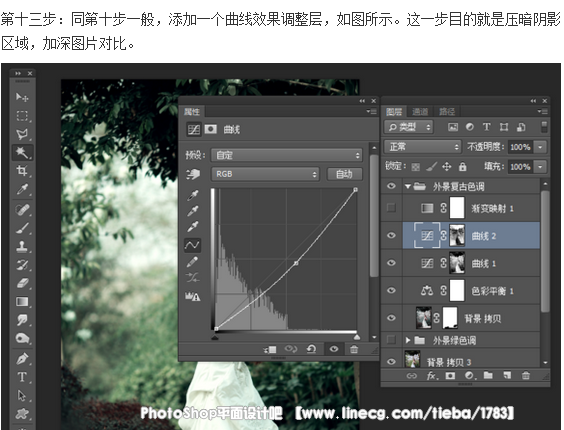Select the Healing Brush tool
Screen dimensions: 564x430
22,209
